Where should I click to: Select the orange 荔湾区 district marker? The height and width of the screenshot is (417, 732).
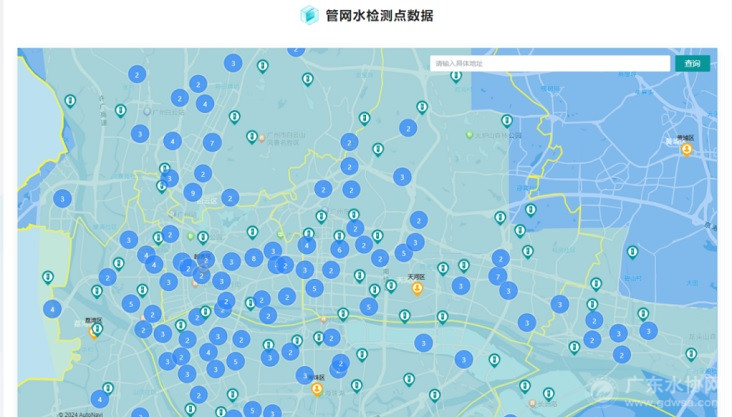(x=94, y=330)
